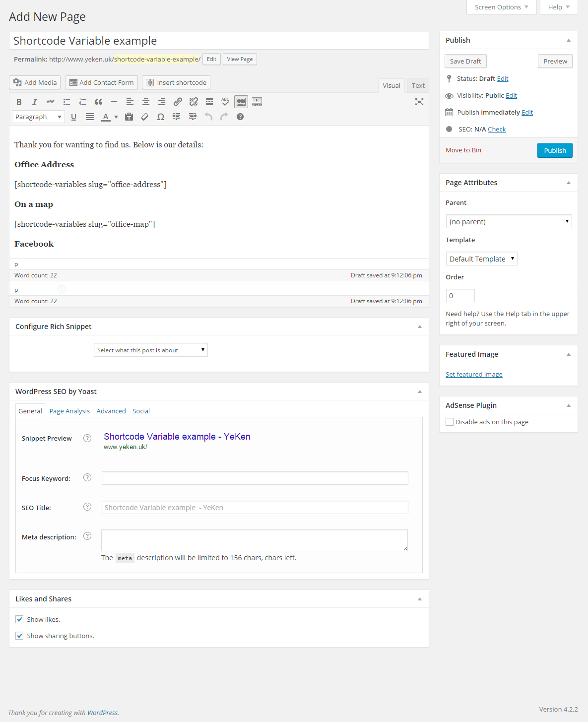Preview the page
Screen dimensions: 588x722
pyautogui.click(x=555, y=61)
